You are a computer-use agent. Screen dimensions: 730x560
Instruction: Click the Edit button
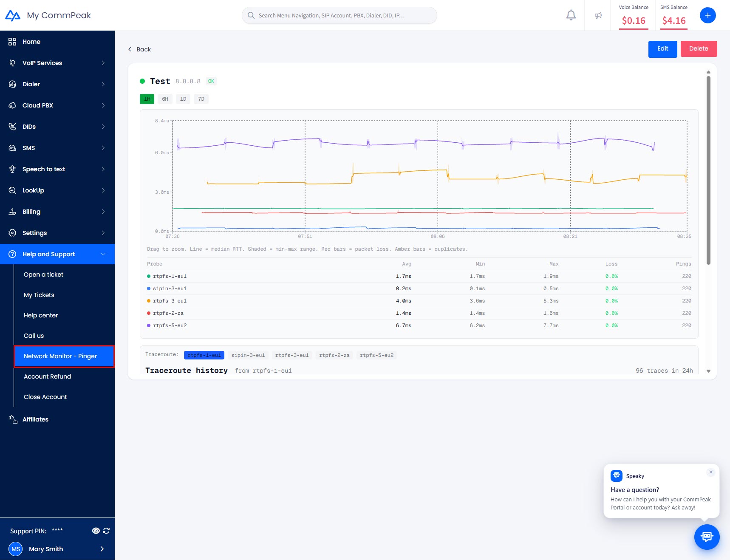click(662, 49)
